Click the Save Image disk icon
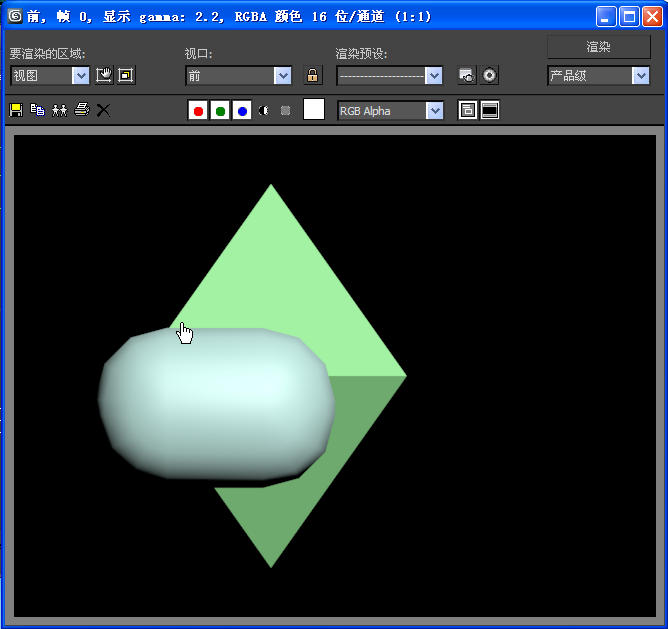The image size is (668, 629). [16, 110]
